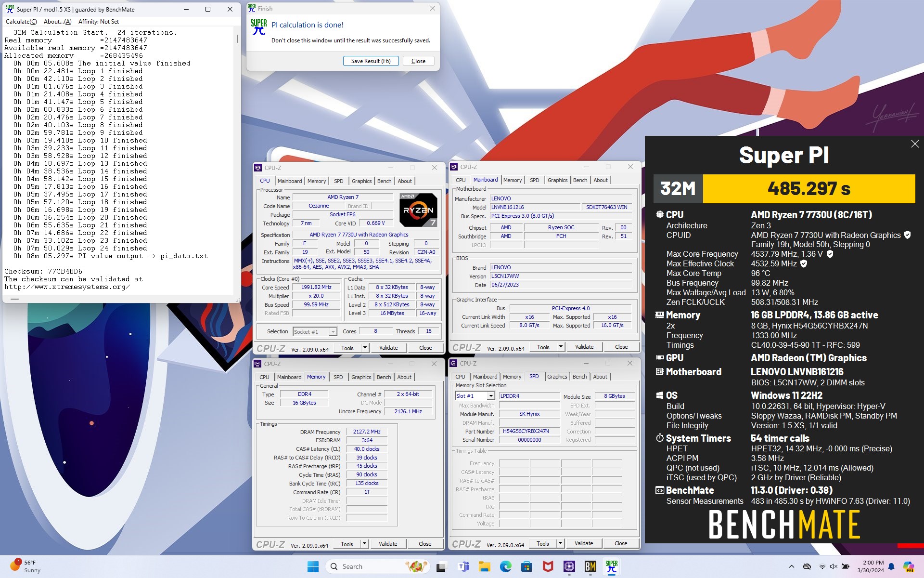Click Validate in the CPU-Z Processor window
The height and width of the screenshot is (578, 924).
click(x=388, y=348)
